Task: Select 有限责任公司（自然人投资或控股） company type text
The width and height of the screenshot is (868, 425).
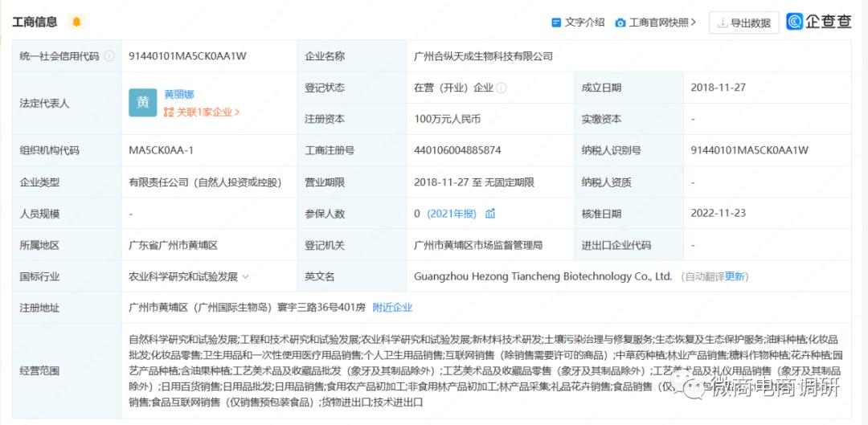Action: (x=206, y=182)
